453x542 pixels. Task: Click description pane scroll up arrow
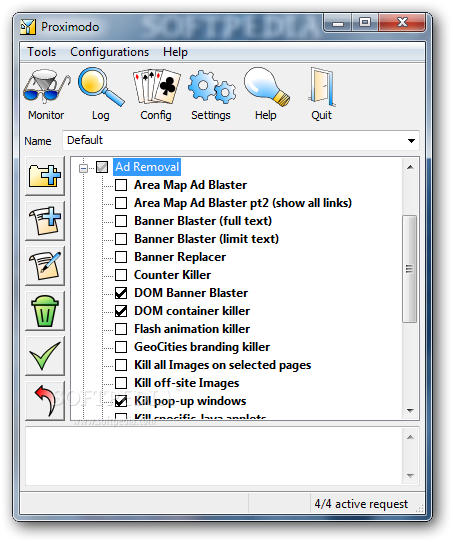[x=410, y=437]
